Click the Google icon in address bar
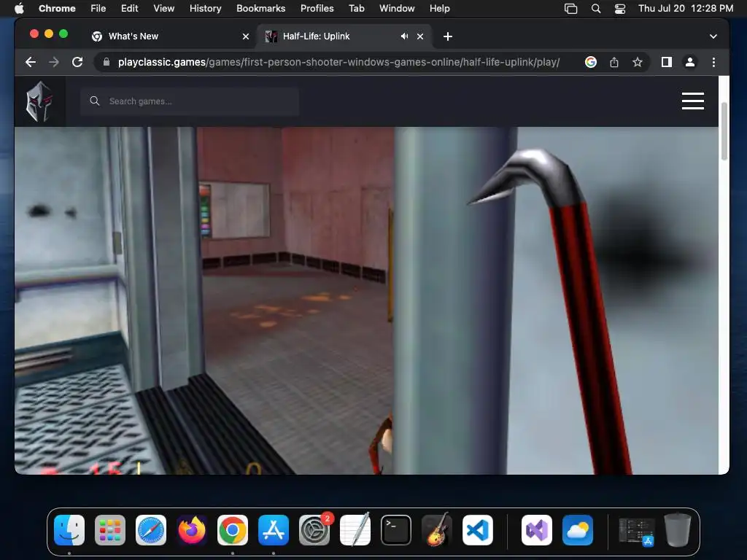This screenshot has height=560, width=747. point(591,62)
